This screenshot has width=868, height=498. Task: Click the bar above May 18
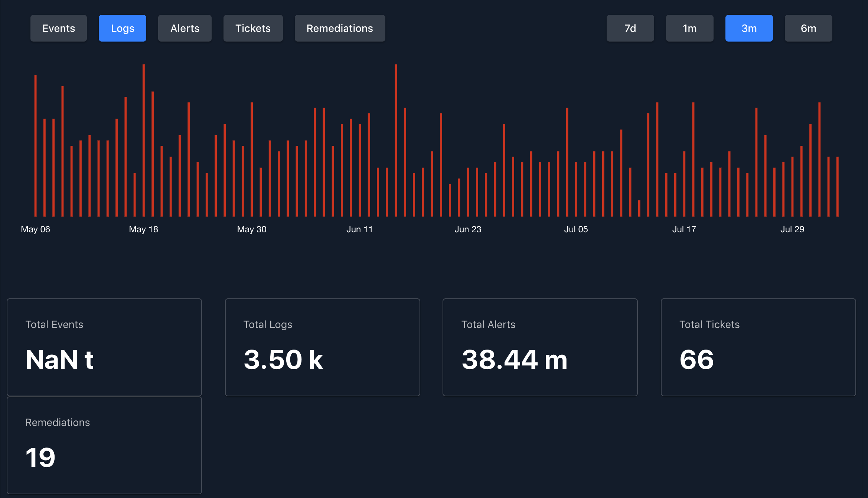tap(144, 140)
